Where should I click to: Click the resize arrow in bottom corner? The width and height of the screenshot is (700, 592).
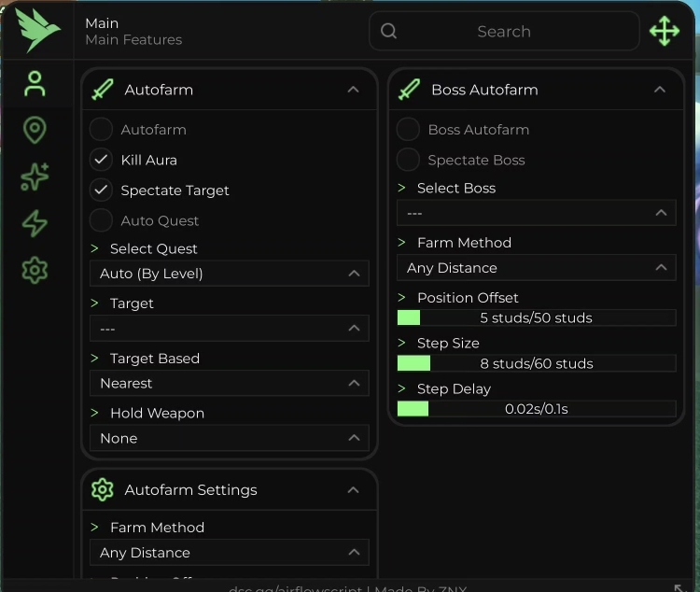(x=679, y=587)
